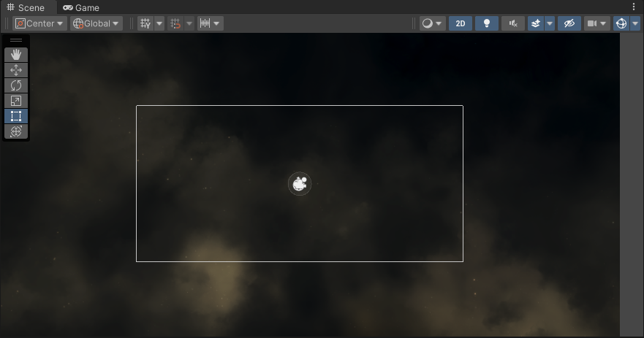Select the Transform tool
The width and height of the screenshot is (644, 338).
(x=16, y=131)
